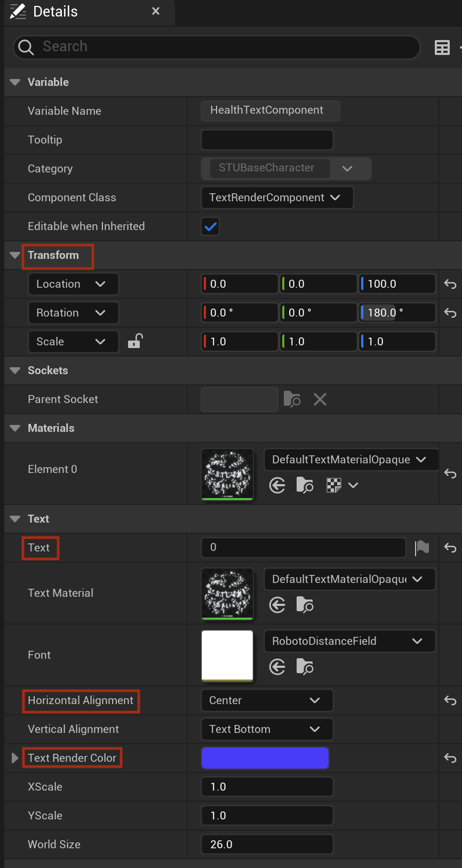This screenshot has width=462, height=868.
Task: Toggle the Scale lock ratio padlock
Action: [135, 341]
